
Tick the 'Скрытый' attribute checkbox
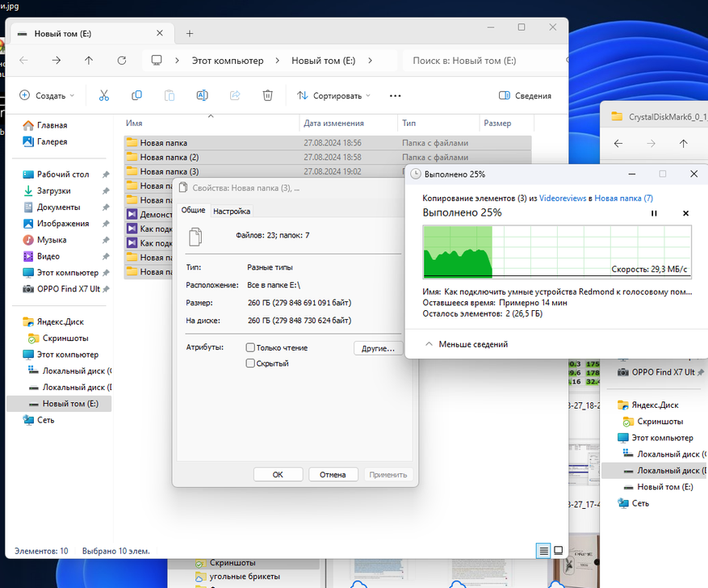pos(250,363)
